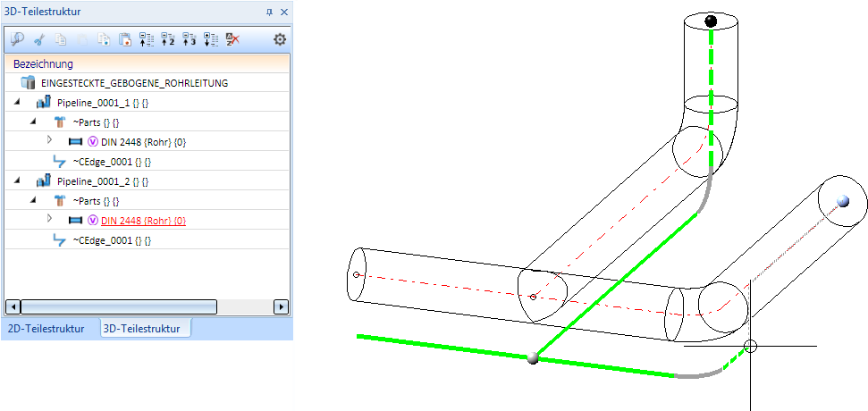Viewport: 868px width, 411px height.
Task: Click the expand to level 3 icon
Action: [x=190, y=39]
